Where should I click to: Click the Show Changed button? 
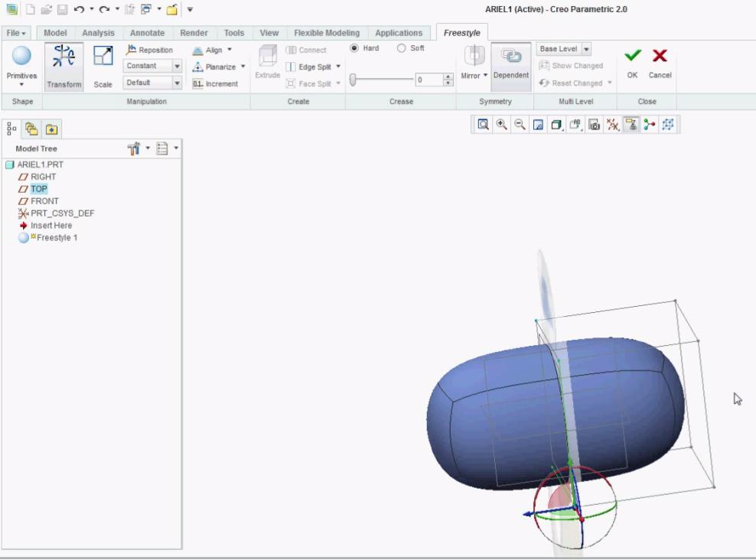point(571,66)
